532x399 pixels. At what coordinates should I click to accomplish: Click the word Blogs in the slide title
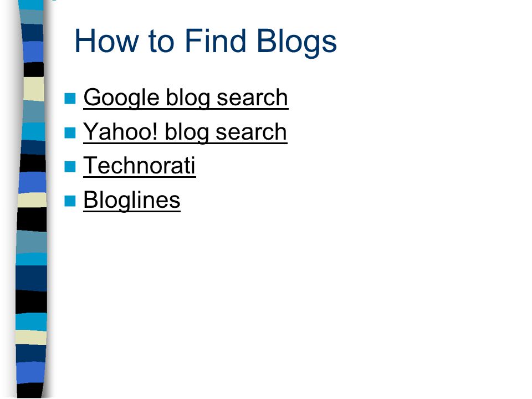coord(296,42)
